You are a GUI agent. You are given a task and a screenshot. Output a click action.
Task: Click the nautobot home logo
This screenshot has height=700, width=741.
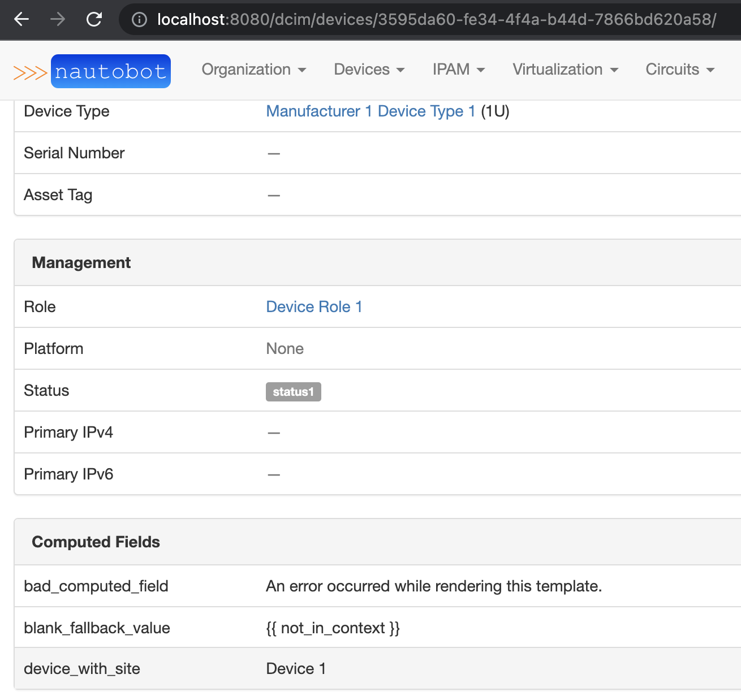(x=110, y=71)
